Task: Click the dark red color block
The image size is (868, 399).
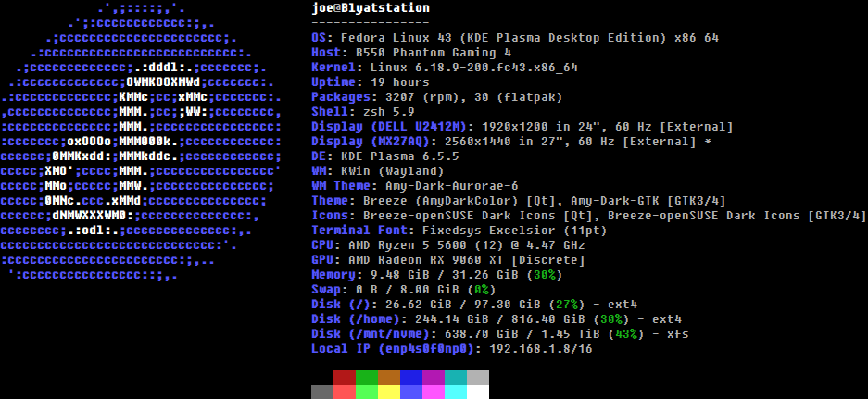Action: [345, 378]
